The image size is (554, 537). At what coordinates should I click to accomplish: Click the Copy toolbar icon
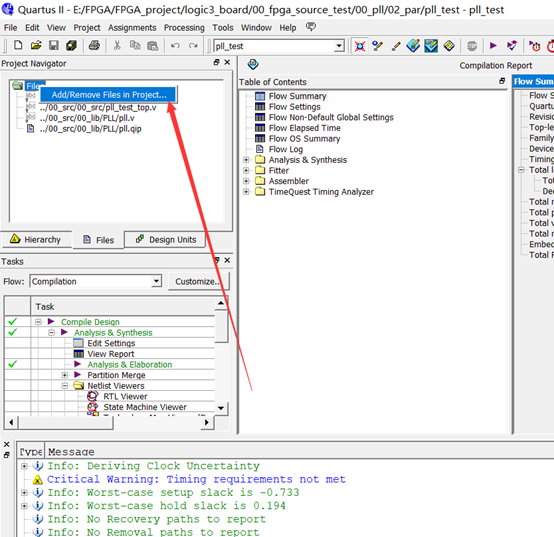[135, 46]
